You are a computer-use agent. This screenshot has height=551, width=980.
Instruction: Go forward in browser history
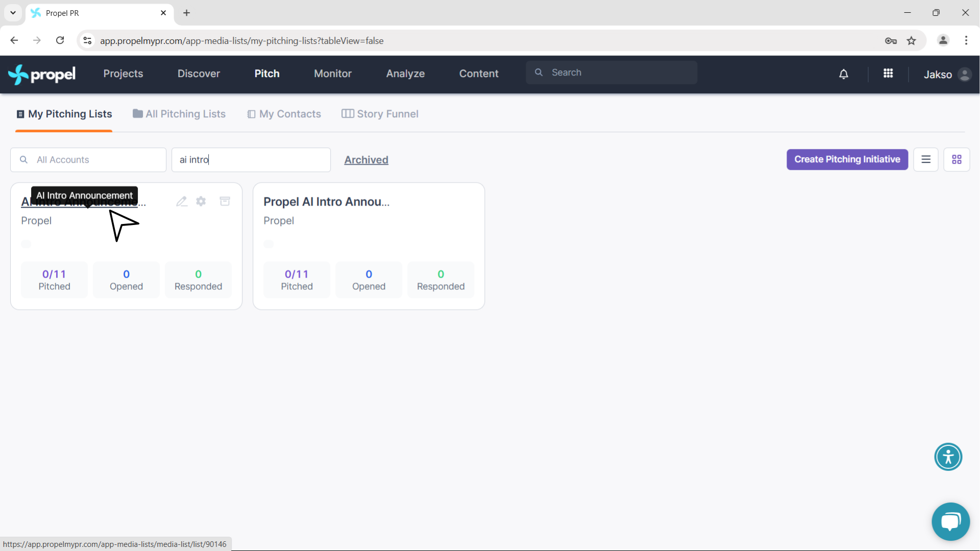click(37, 40)
